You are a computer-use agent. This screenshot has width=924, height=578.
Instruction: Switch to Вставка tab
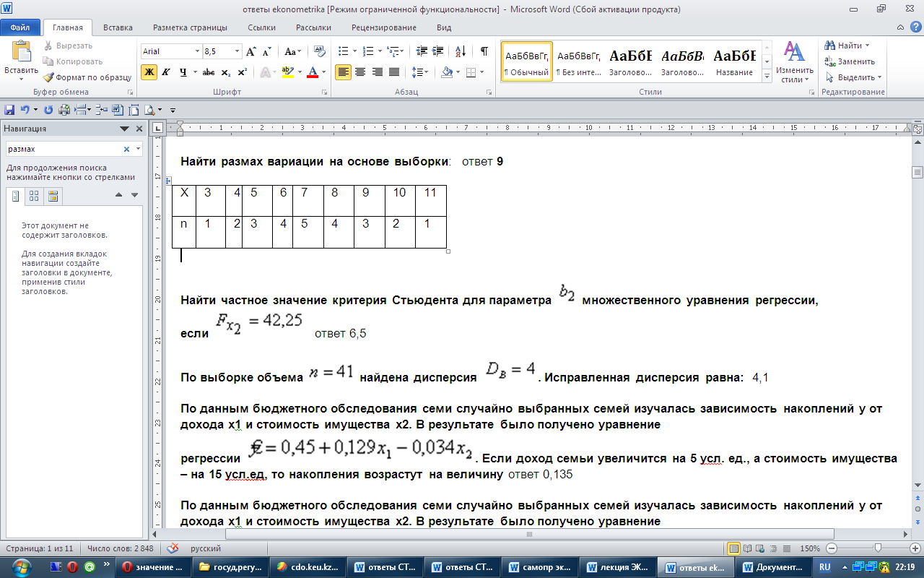click(118, 27)
